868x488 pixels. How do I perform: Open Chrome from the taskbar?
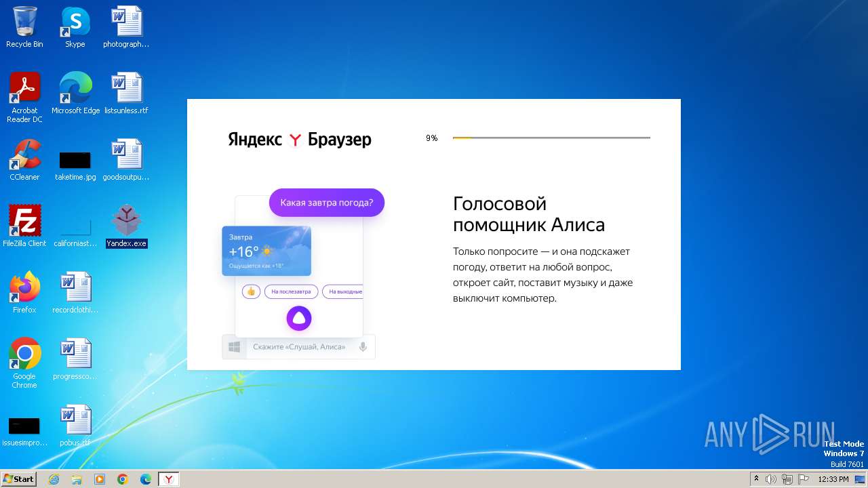[123, 479]
